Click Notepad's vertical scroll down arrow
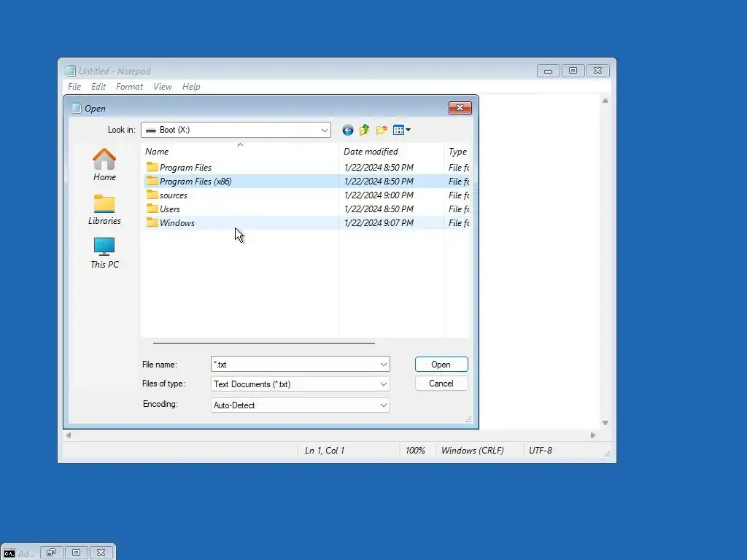 click(x=605, y=423)
